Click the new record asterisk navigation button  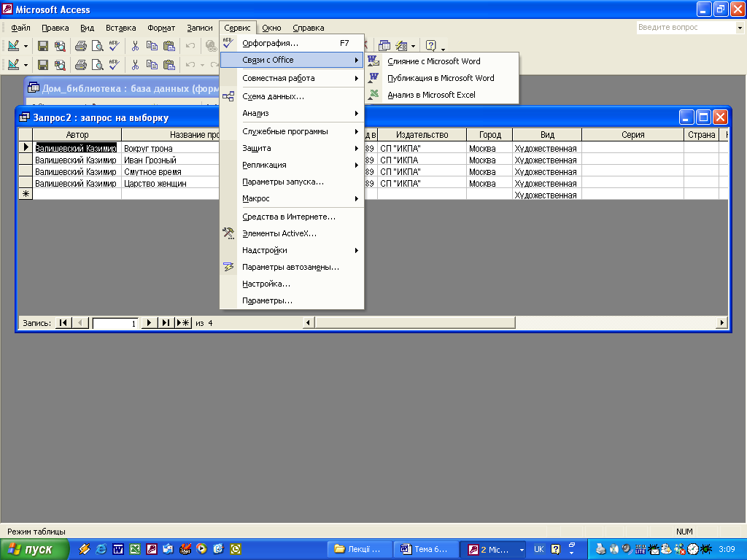(x=183, y=323)
